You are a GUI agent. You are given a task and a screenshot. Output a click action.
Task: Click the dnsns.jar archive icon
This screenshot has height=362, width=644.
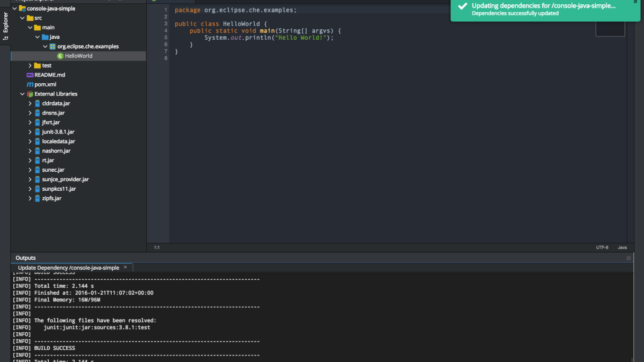click(37, 113)
